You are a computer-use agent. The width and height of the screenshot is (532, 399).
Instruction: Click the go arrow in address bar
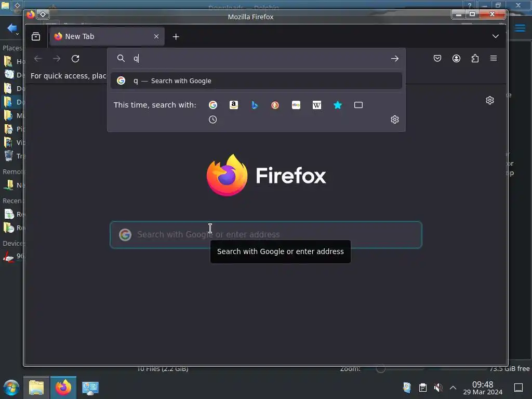click(x=395, y=58)
